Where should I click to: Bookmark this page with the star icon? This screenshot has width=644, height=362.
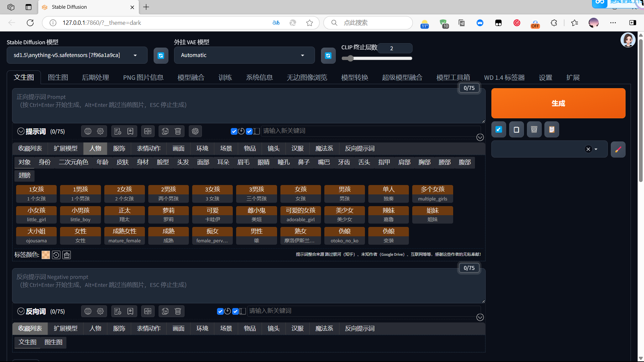click(310, 23)
